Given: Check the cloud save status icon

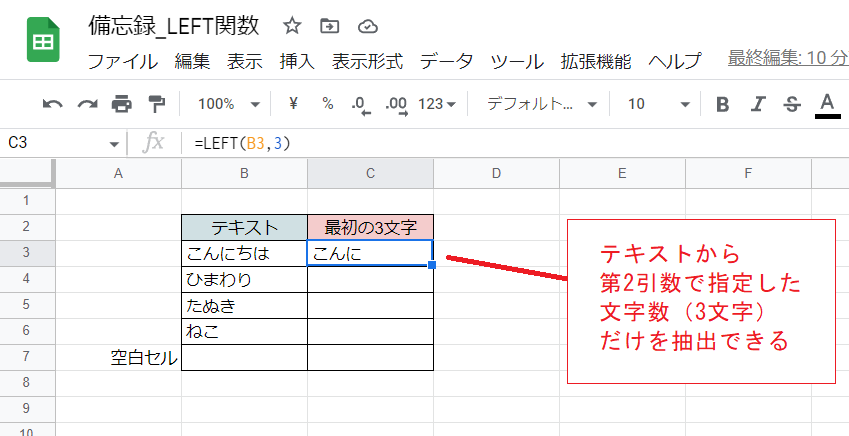Looking at the screenshot, I should coord(368,26).
